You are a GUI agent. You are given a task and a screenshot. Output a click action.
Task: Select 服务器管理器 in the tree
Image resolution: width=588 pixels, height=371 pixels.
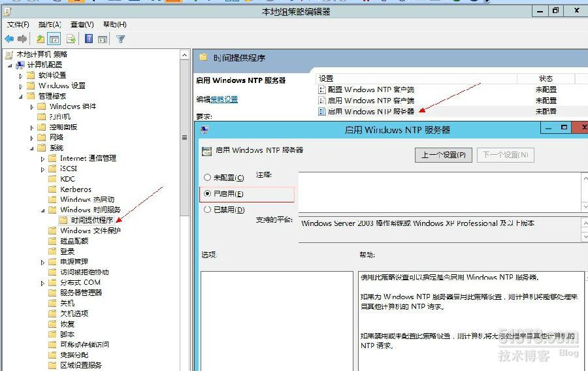[81, 293]
